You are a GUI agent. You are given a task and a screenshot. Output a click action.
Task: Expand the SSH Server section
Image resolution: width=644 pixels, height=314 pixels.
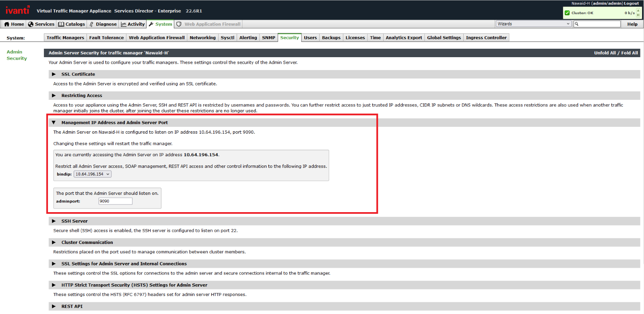(54, 221)
